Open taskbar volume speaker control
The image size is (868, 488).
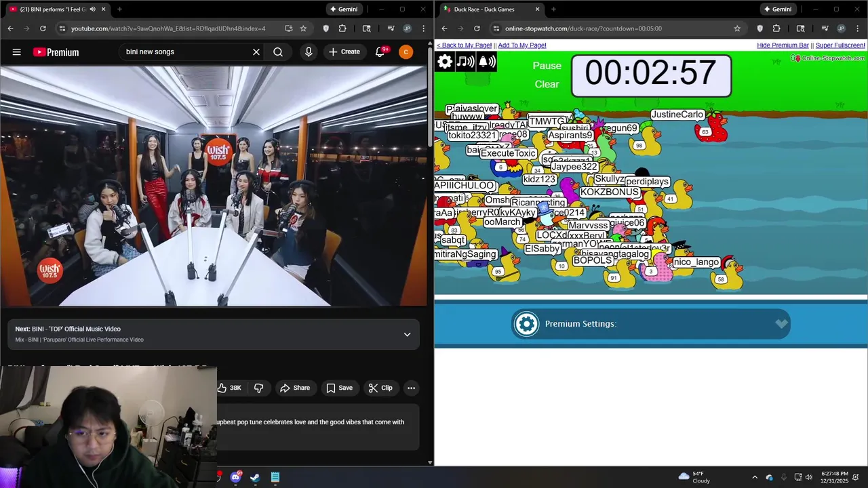[808, 477]
